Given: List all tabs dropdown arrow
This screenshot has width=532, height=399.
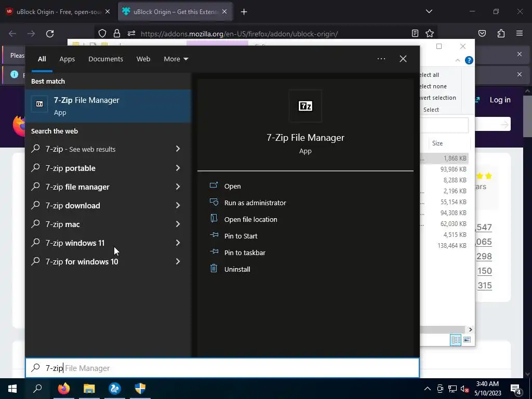Looking at the screenshot, I should 429,11.
